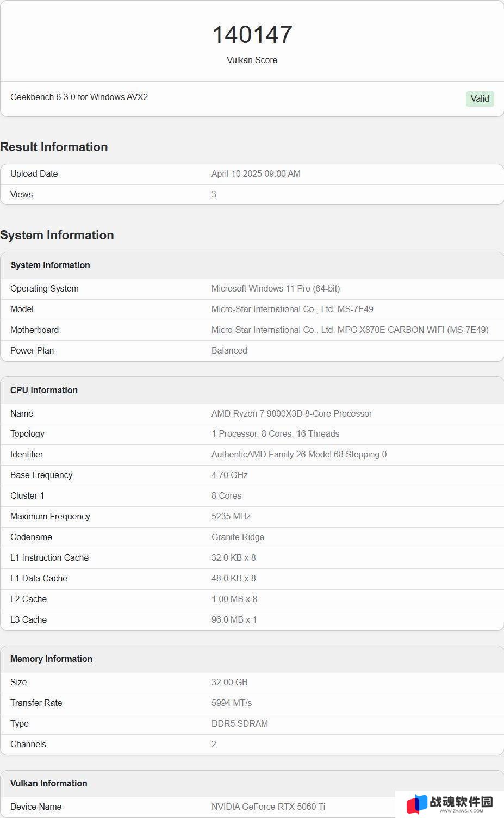Click the L1 Instruction Cache row label
Viewport: 504px width, 818px height.
(49, 557)
